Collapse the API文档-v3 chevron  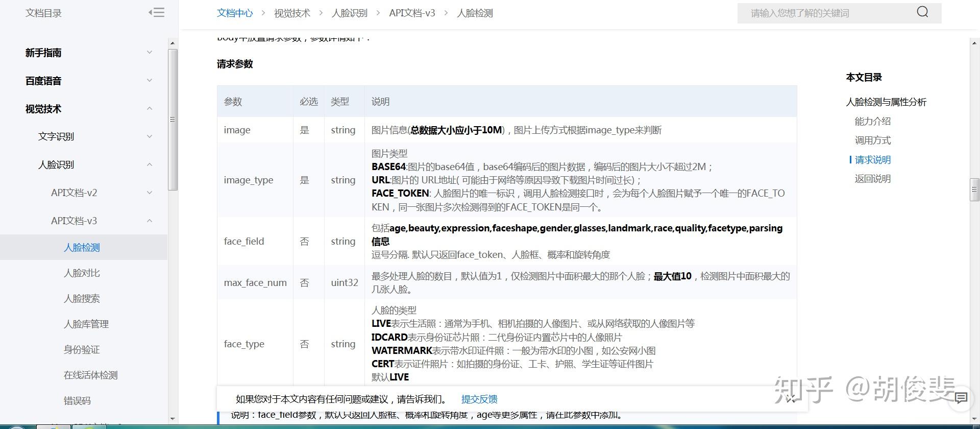coord(150,221)
